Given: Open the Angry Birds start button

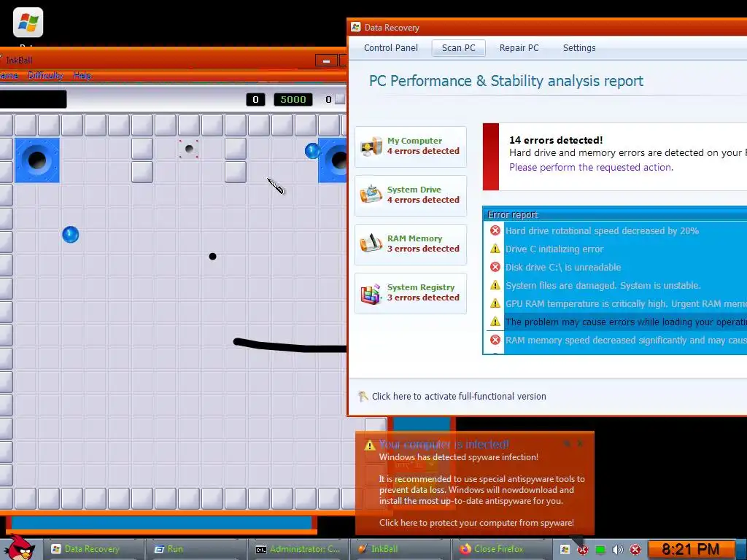Looking at the screenshot, I should coord(18,548).
